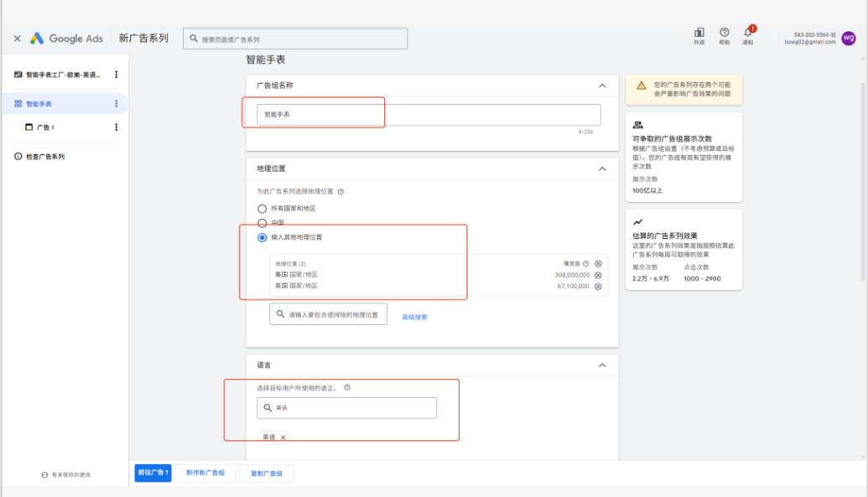Remove the location with 308,000,000 reach
The height and width of the screenshot is (497, 868).
tap(599, 275)
